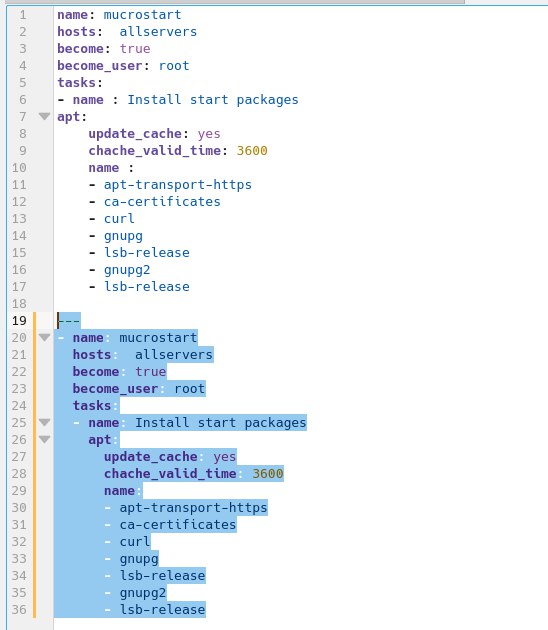
Task: Click lsb-release on line 34
Action: click(162, 575)
